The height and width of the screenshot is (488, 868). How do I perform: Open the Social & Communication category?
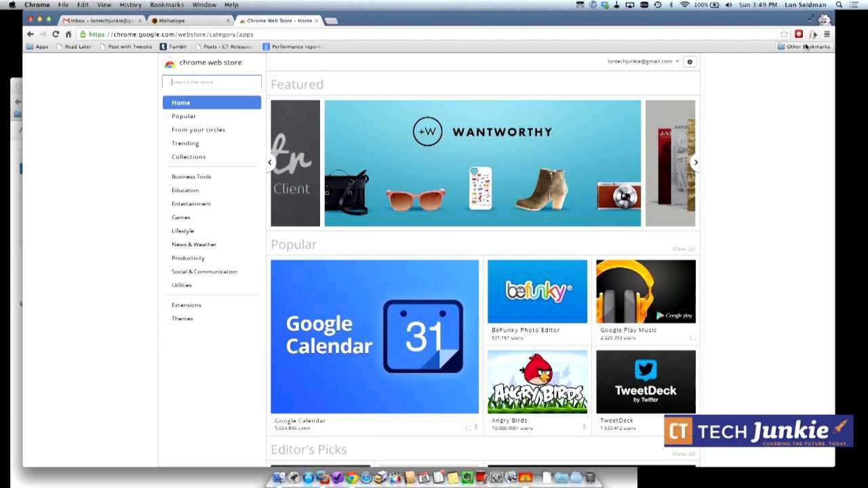(x=204, y=271)
